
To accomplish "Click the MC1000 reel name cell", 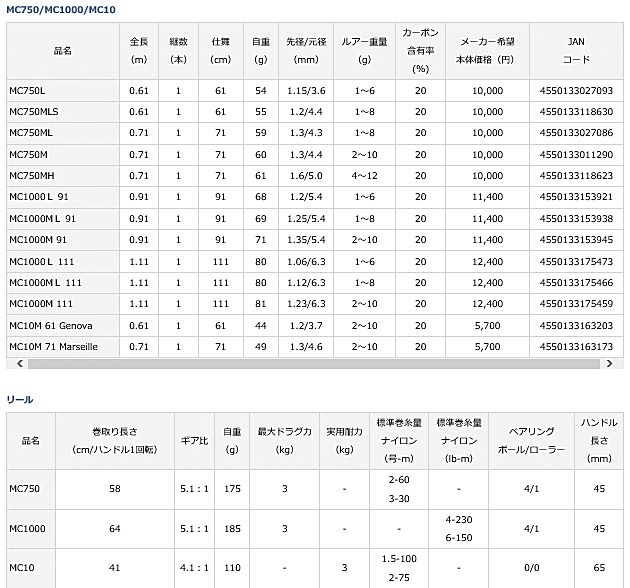I will 31,529.
